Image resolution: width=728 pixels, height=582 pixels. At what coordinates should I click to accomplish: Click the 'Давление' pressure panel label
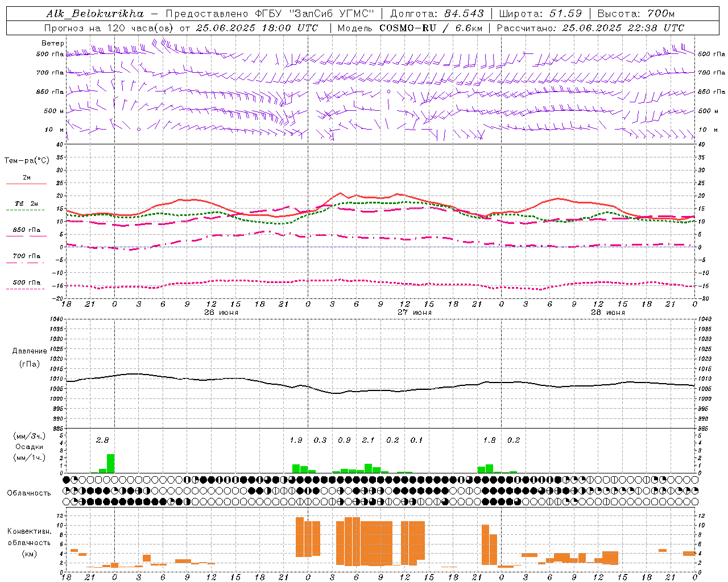click(28, 351)
